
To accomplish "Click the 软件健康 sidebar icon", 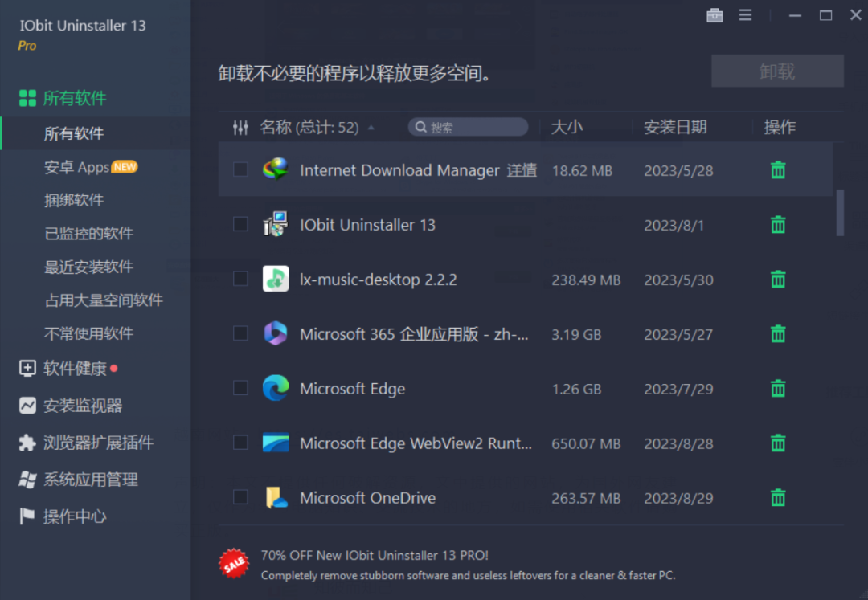I will tap(27, 369).
